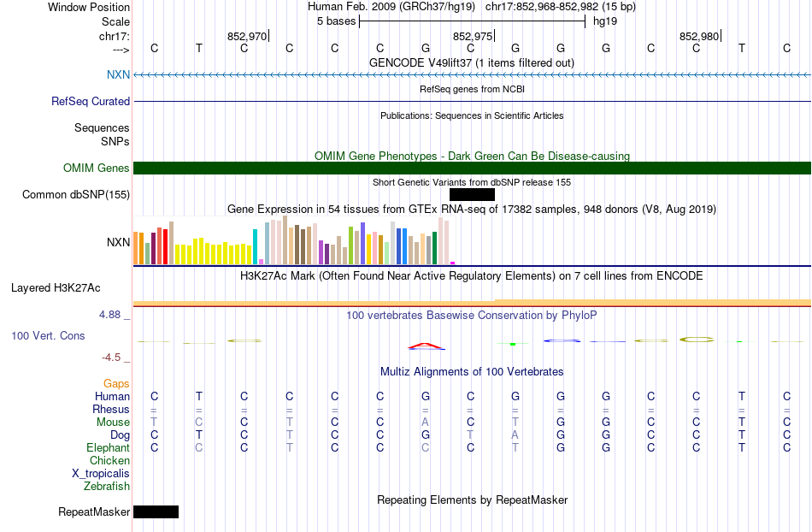Image resolution: width=812 pixels, height=532 pixels.
Task: Select the Mouse species row label
Action: click(114, 423)
